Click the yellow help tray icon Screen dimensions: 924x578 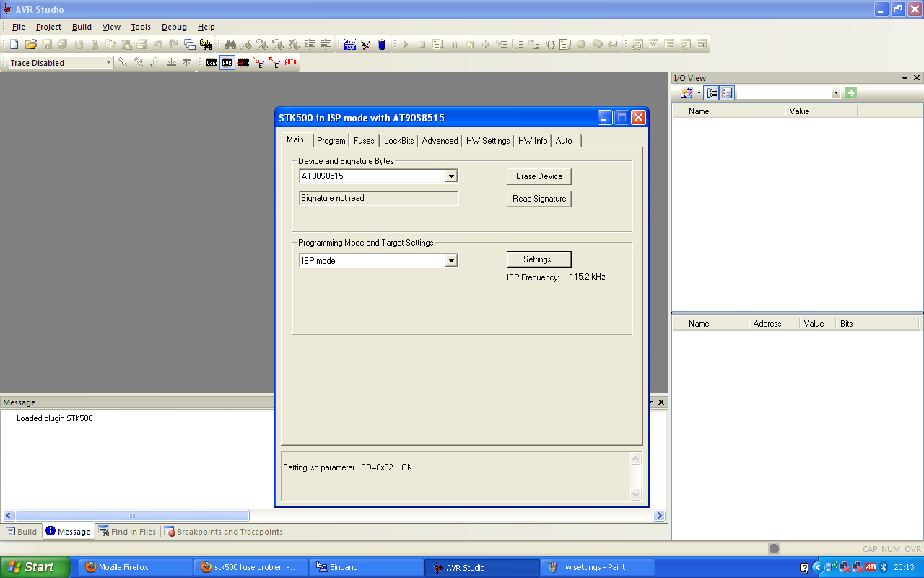pos(805,567)
